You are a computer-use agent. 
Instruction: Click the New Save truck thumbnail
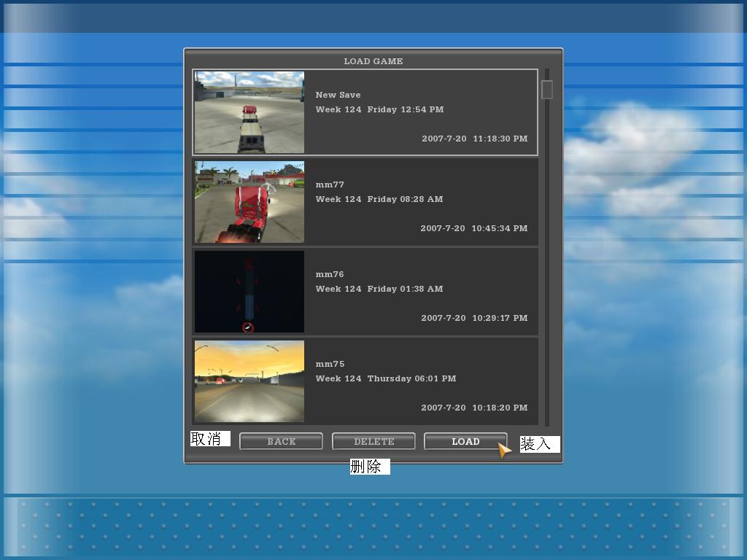click(249, 112)
